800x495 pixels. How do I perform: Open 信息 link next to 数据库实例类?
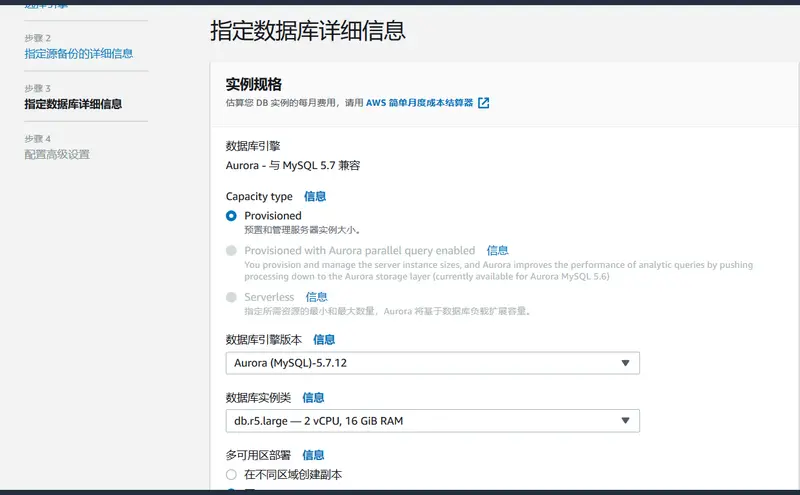tap(313, 398)
